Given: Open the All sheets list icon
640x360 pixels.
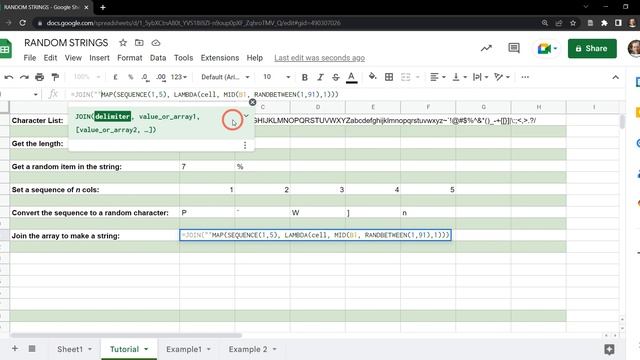Looking at the screenshot, I should [x=32, y=349].
